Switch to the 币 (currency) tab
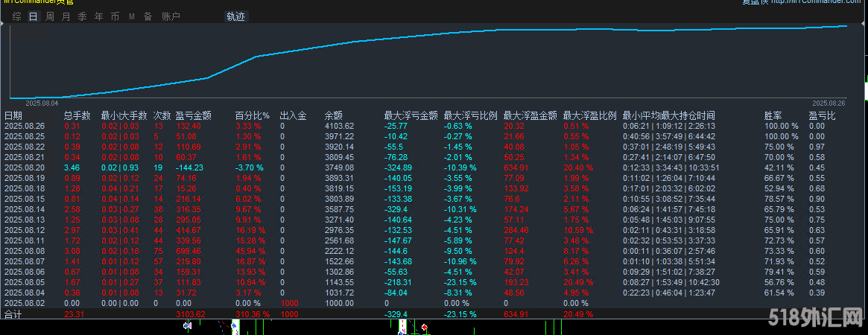 pos(115,16)
